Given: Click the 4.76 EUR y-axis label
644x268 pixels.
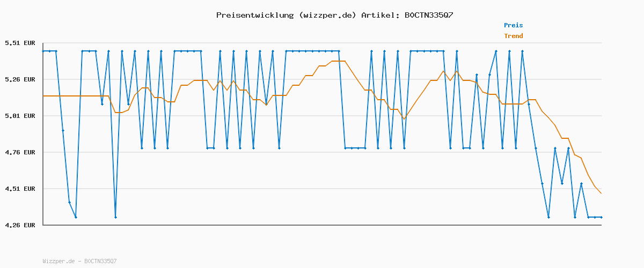Looking at the screenshot, I should pyautogui.click(x=20, y=152).
